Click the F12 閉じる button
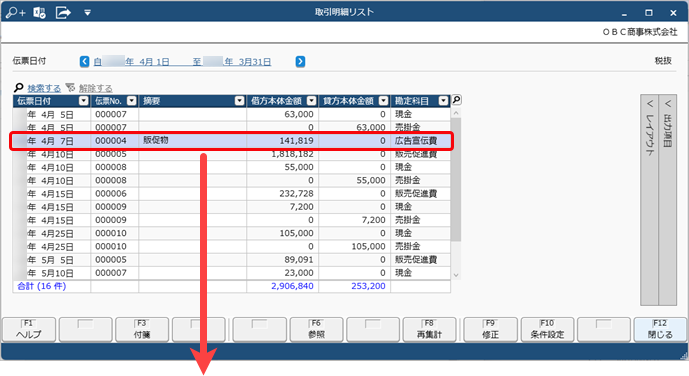 [x=660, y=329]
